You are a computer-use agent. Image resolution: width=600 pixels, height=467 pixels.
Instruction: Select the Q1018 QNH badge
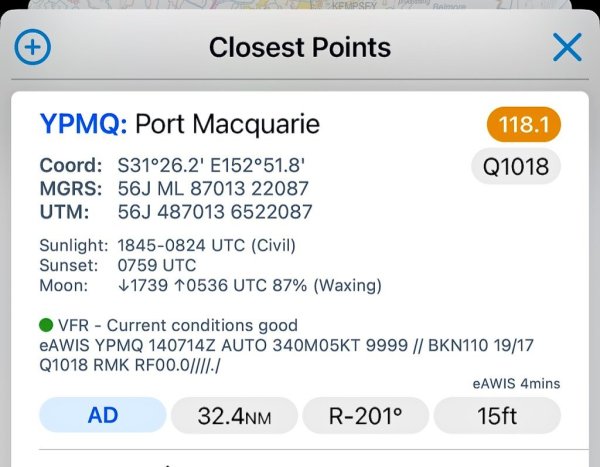[x=515, y=167]
